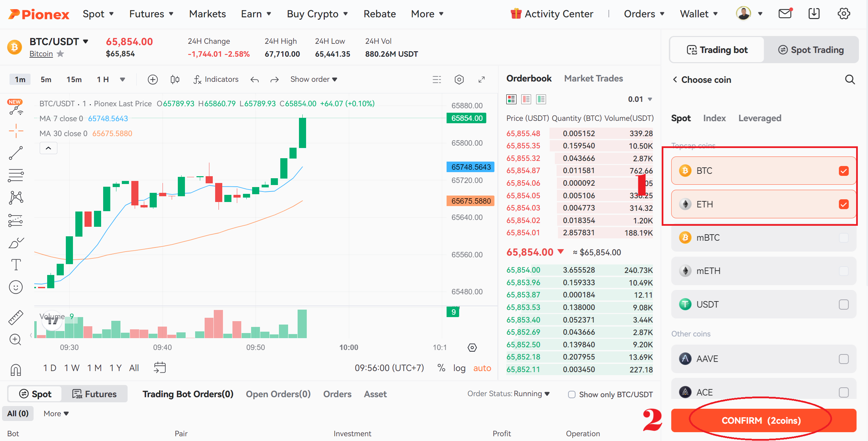The width and height of the screenshot is (868, 441).
Task: Open the Show order dropdown
Action: [x=314, y=79]
